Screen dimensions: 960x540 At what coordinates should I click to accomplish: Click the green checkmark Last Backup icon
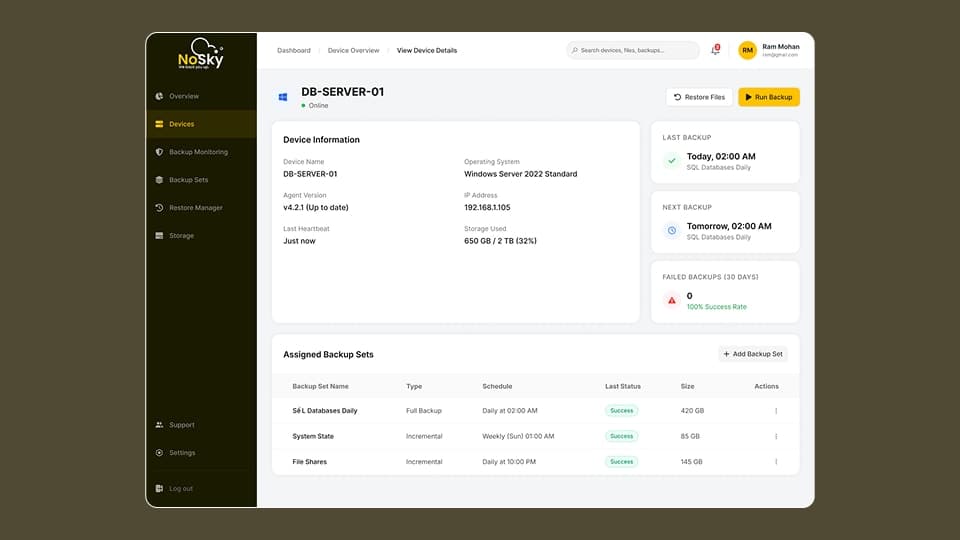tap(672, 161)
